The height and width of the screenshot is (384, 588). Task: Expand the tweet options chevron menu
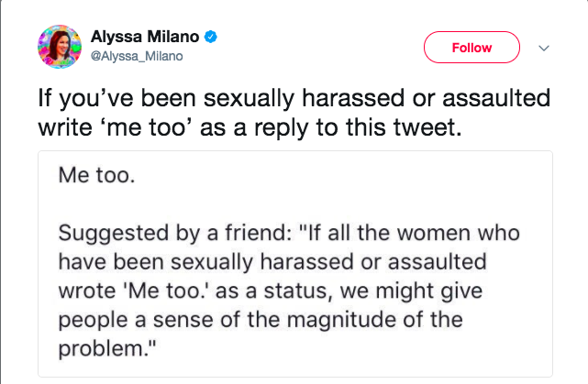tap(544, 48)
